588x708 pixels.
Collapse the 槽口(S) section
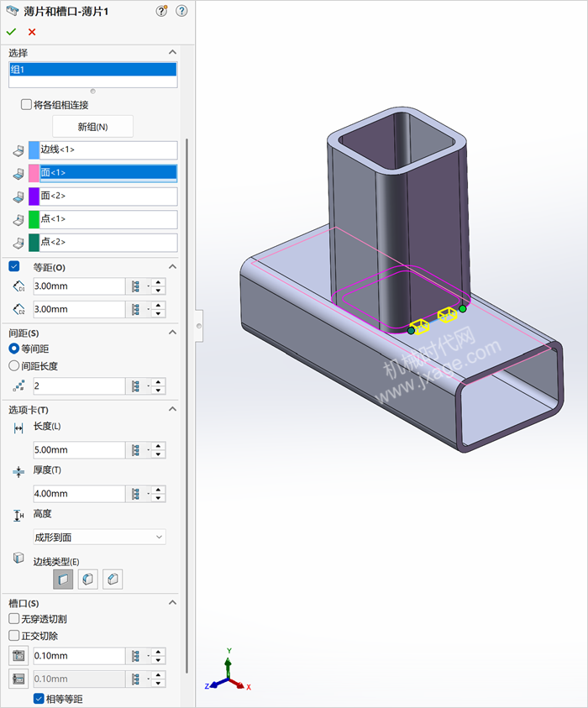click(172, 603)
